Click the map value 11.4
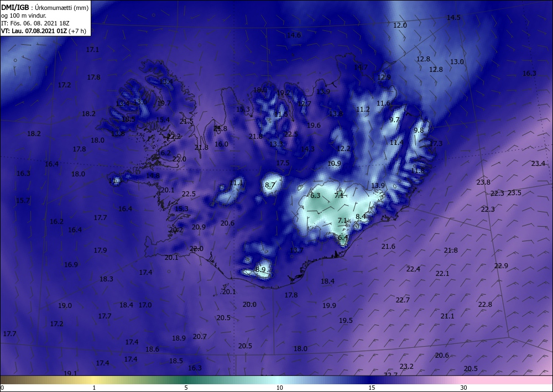553x392 pixels. tap(397, 143)
